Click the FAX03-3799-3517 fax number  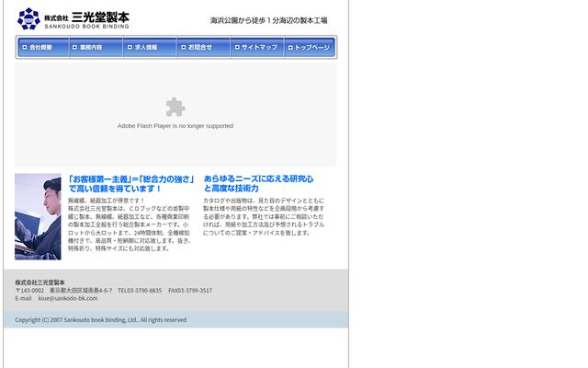(x=190, y=291)
